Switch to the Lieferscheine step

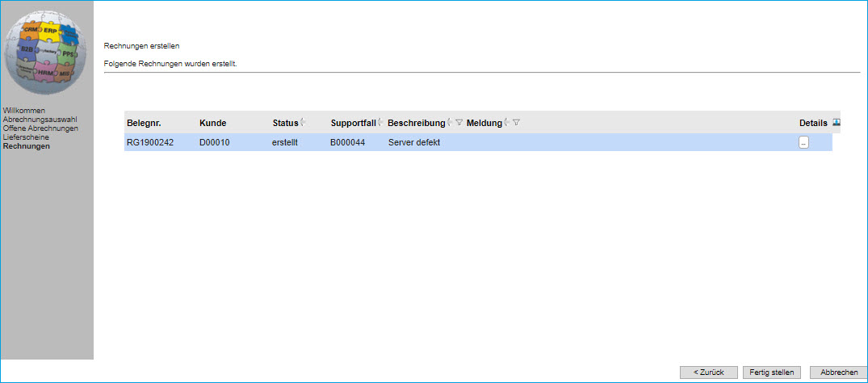(x=26, y=137)
